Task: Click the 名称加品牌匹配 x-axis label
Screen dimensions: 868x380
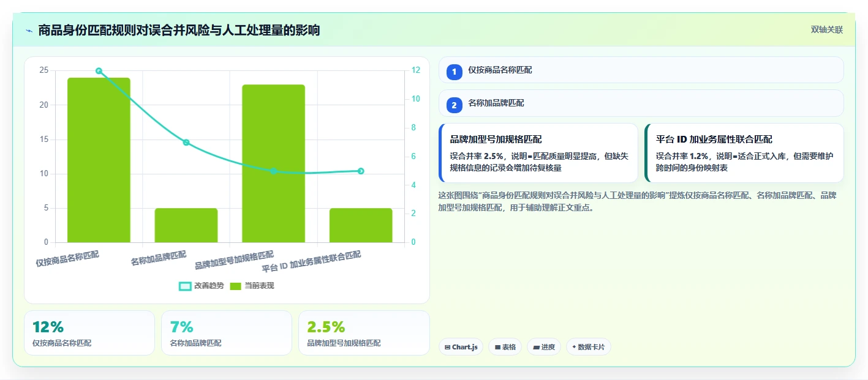Action: click(159, 258)
